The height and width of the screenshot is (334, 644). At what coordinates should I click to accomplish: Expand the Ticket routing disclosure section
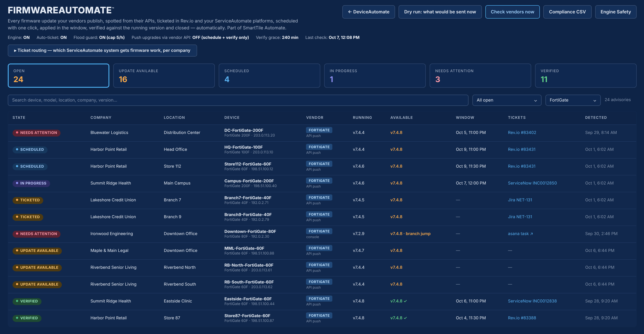(102, 50)
